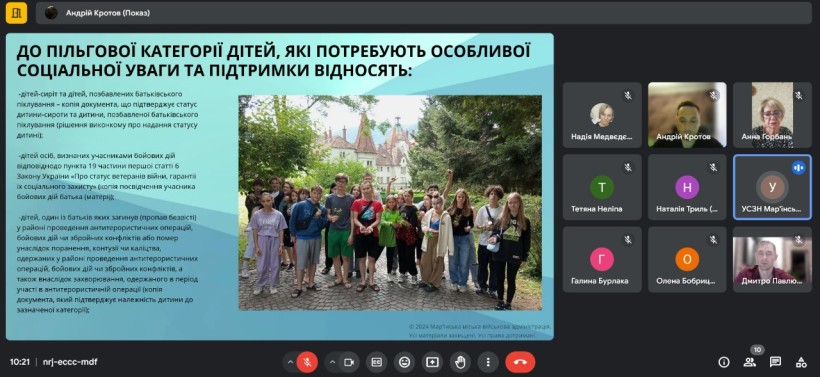
Task: Unmute the microphone in the bottom bar
Action: 308,362
